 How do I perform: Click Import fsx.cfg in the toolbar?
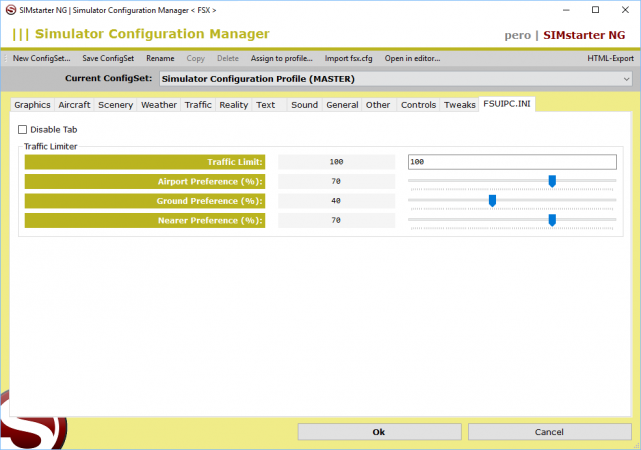[348, 58]
